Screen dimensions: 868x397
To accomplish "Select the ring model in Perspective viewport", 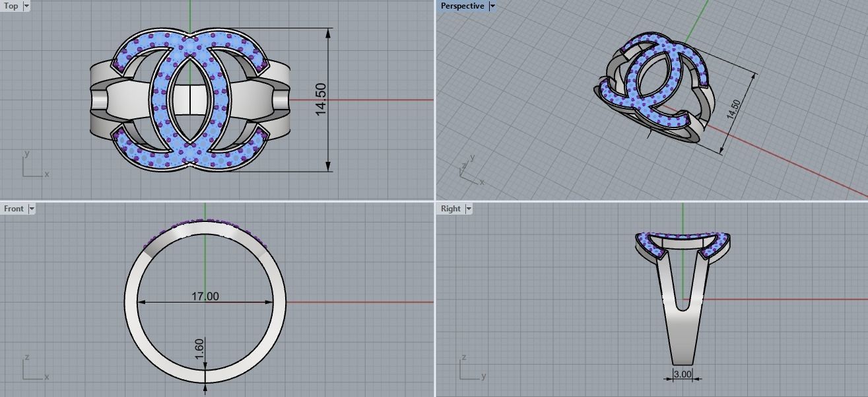I will pyautogui.click(x=653, y=86).
